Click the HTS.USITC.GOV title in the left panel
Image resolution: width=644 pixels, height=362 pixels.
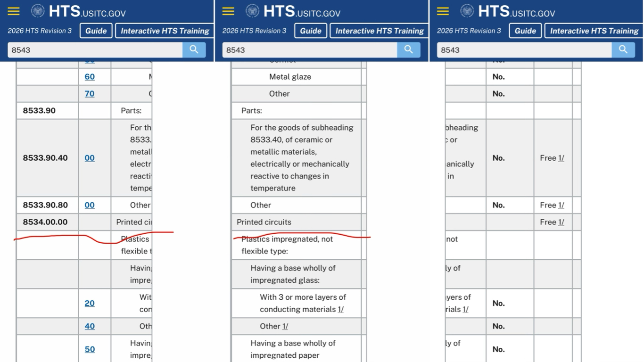click(x=87, y=11)
